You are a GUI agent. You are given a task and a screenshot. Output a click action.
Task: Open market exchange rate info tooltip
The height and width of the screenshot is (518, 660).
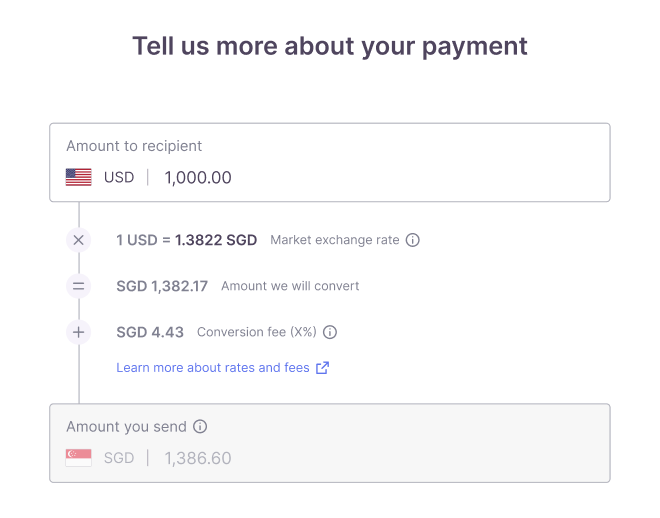(x=413, y=240)
